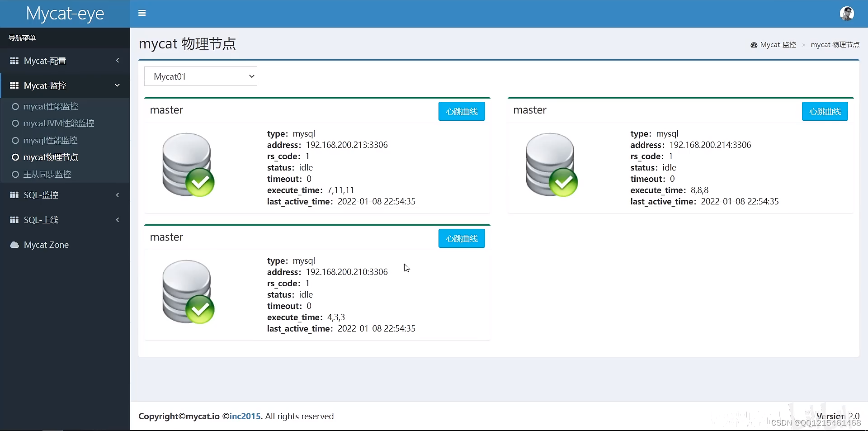Viewport: 868px width, 431px height.
Task: Open the user avatar profile icon
Action: 847,14
